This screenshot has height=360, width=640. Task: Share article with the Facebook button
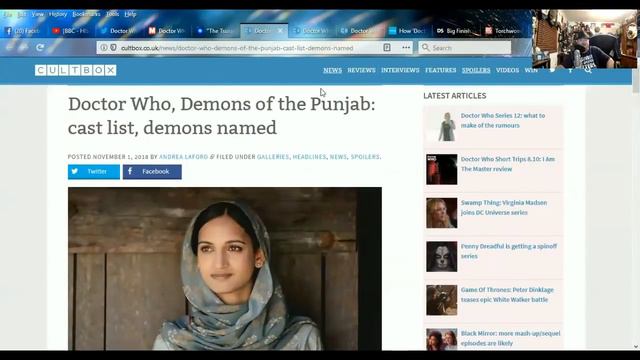(152, 172)
